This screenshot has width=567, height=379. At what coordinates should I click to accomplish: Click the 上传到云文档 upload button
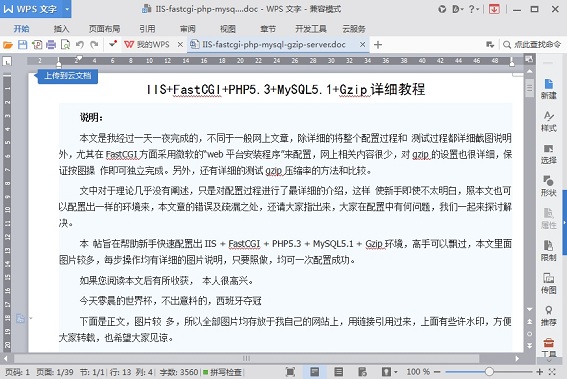click(x=68, y=76)
